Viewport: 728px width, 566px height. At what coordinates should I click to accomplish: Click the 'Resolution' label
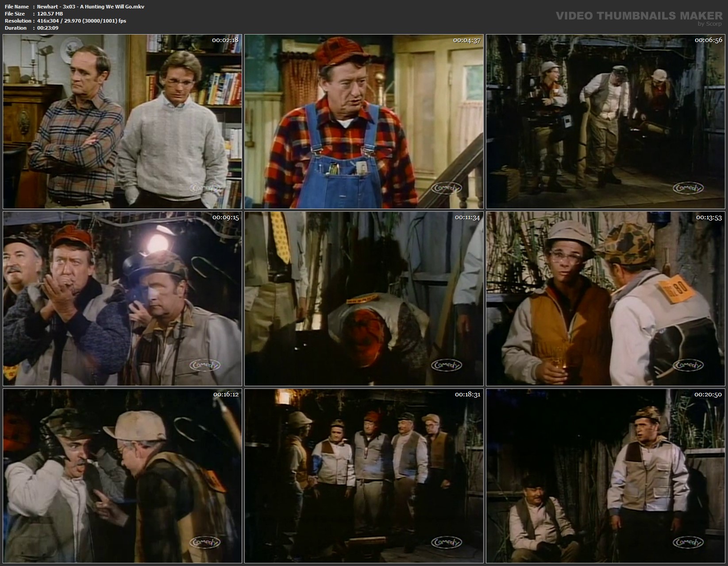pyautogui.click(x=18, y=21)
